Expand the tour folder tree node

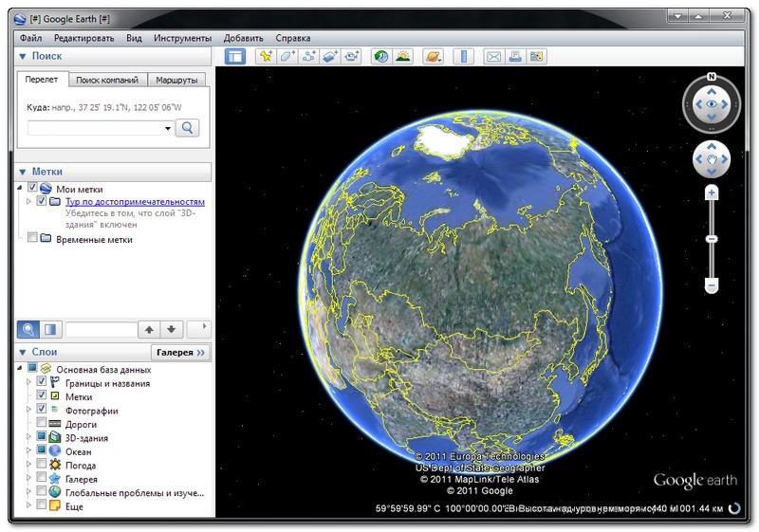28,201
